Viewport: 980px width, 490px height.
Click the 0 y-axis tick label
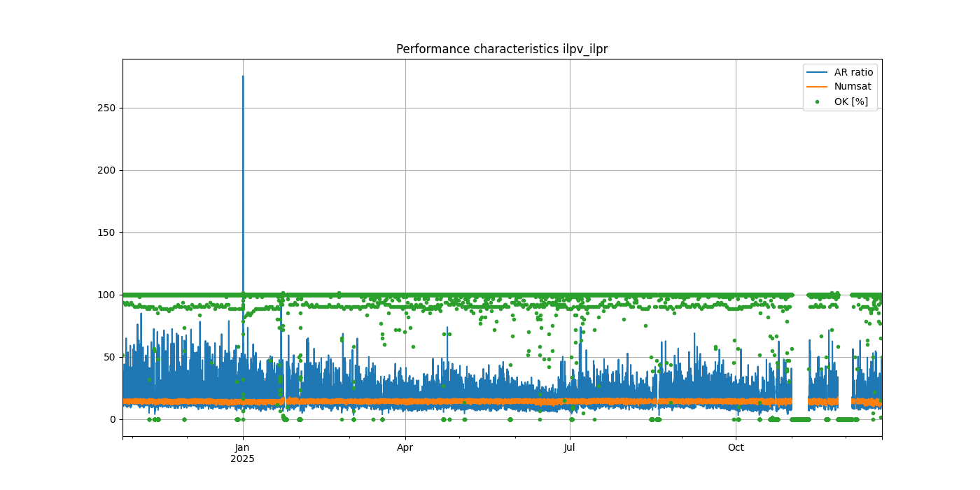coord(112,419)
